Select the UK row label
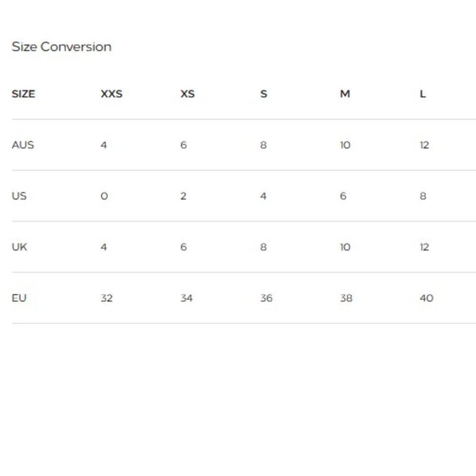476x476 pixels. [20, 247]
